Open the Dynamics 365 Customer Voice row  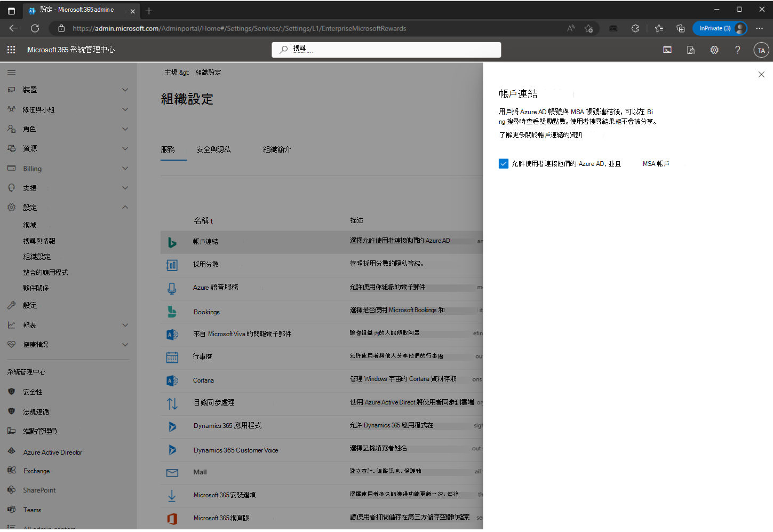[322, 450]
